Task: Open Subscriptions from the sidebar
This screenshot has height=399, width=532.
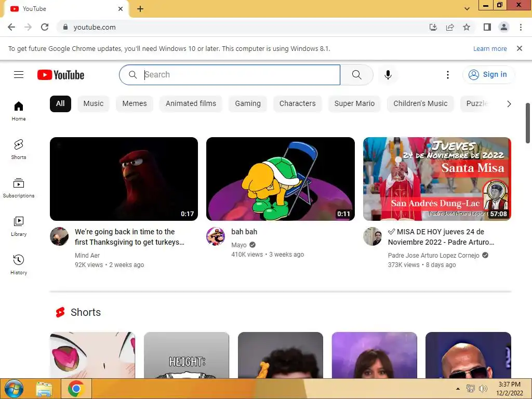Action: (x=19, y=188)
